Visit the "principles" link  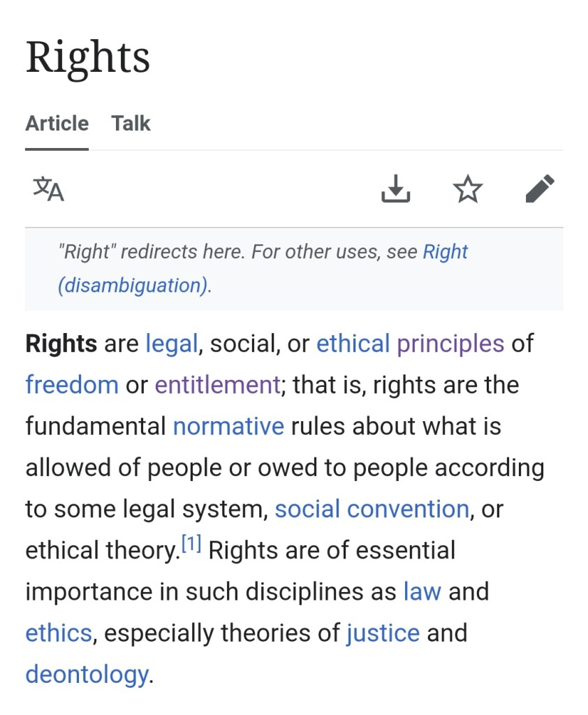click(x=450, y=344)
